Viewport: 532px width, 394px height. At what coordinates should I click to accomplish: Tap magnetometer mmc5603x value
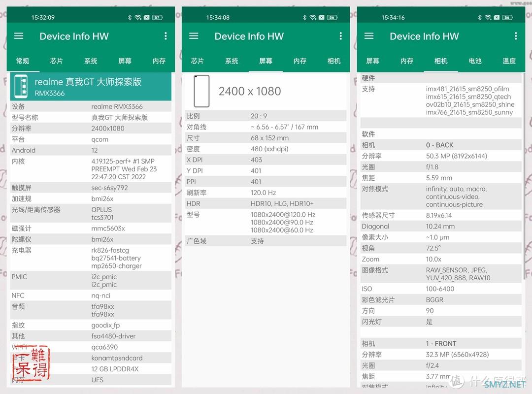[x=108, y=229]
